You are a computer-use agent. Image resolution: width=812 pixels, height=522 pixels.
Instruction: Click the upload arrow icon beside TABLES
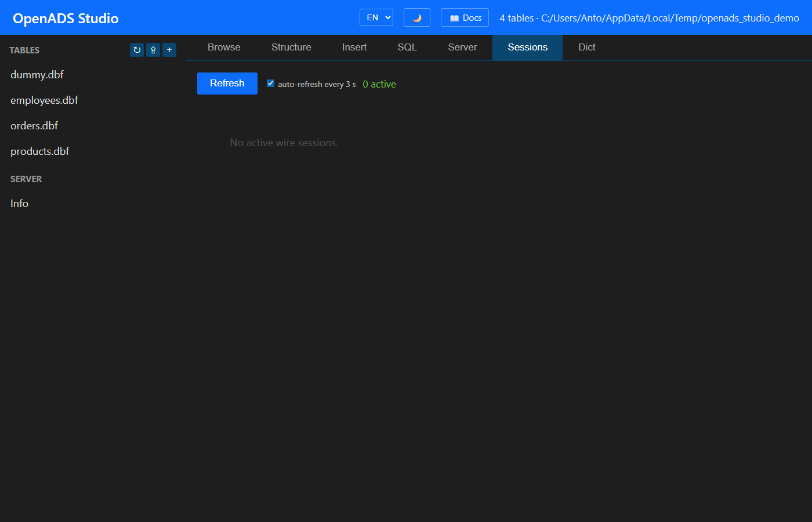coord(153,50)
